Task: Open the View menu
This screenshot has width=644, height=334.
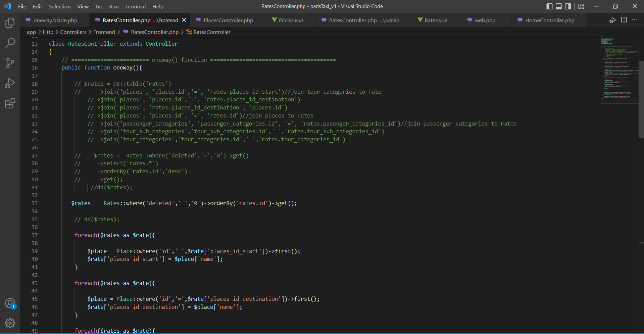Action: pos(83,6)
